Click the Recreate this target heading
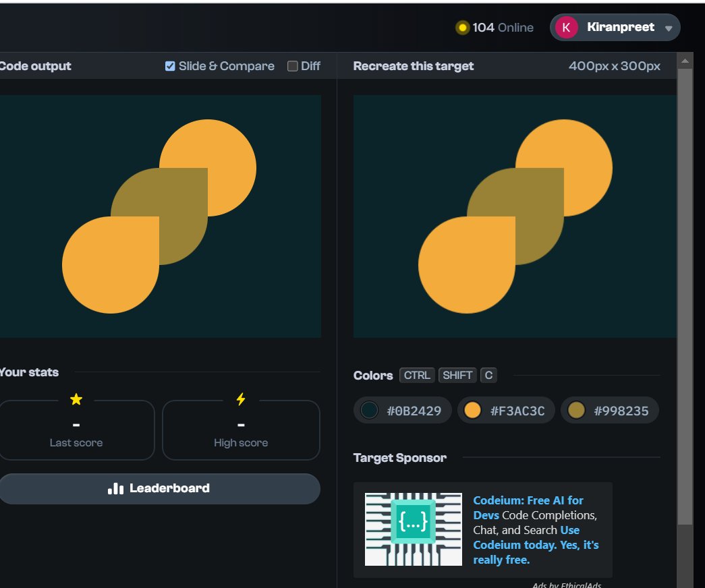Image resolution: width=705 pixels, height=588 pixels. coord(413,66)
